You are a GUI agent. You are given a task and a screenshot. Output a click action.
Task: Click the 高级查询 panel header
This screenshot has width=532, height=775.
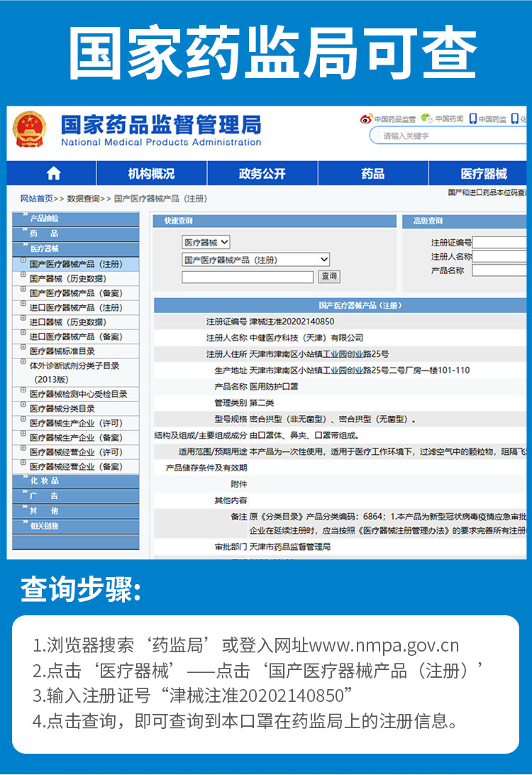[x=465, y=221]
